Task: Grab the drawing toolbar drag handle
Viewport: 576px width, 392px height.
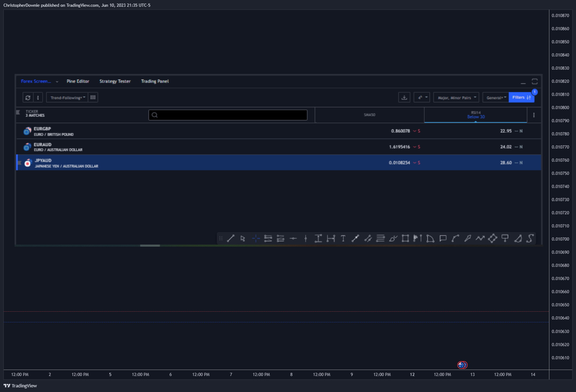Action: (x=221, y=238)
